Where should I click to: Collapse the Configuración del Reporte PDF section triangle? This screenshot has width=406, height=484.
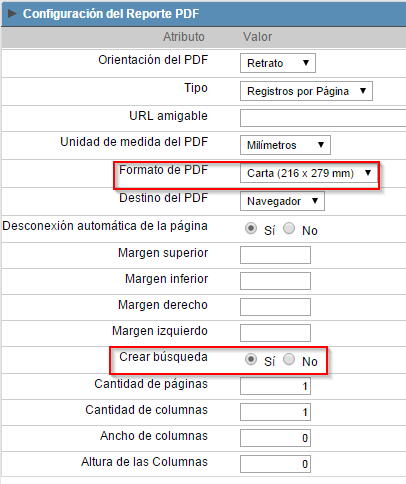coord(12,14)
